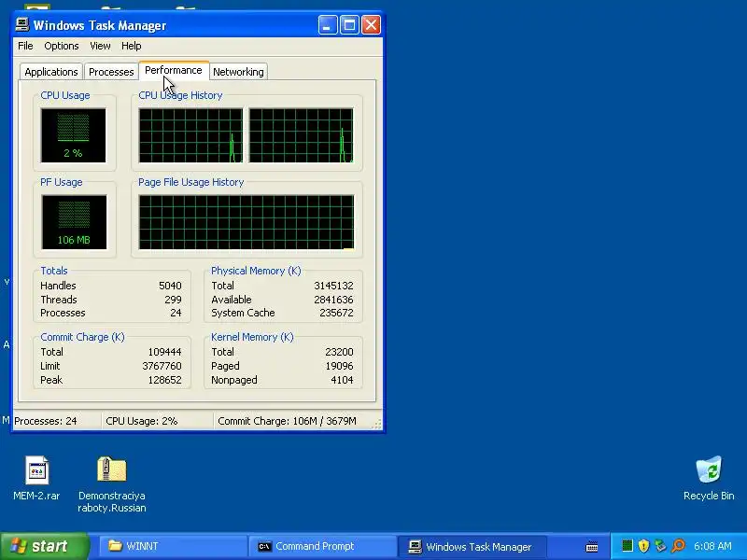
Task: Switch to the Processes tab
Action: (x=111, y=72)
